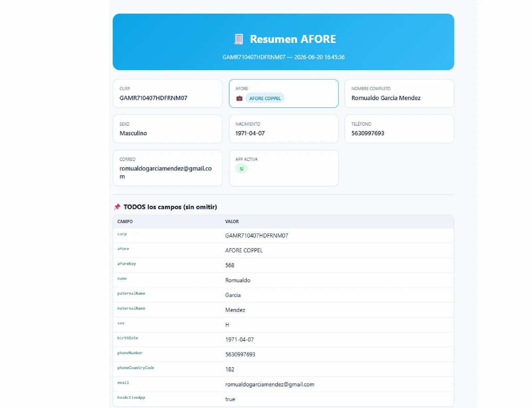Click the phoneNumber row value 5630997693
This screenshot has height=408, width=532.
click(x=240, y=354)
